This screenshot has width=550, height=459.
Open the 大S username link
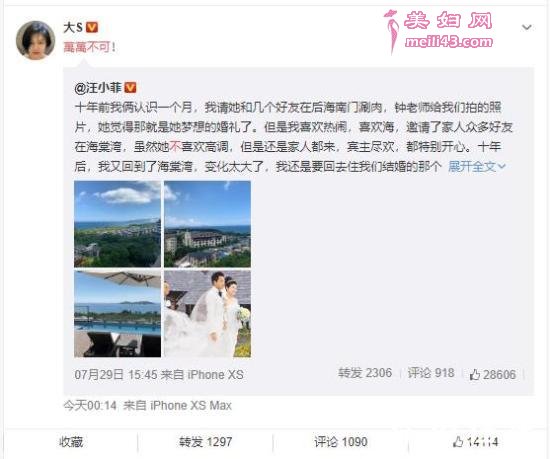[73, 27]
